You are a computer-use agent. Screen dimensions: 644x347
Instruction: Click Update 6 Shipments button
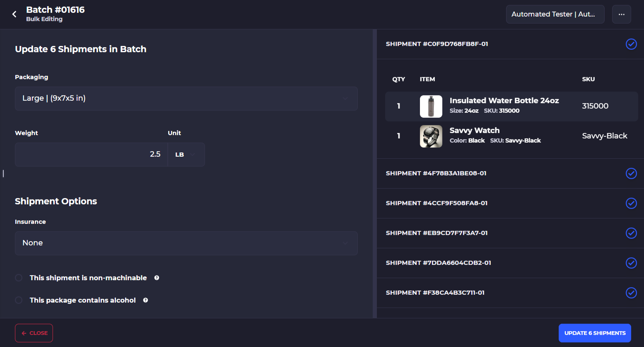point(595,333)
